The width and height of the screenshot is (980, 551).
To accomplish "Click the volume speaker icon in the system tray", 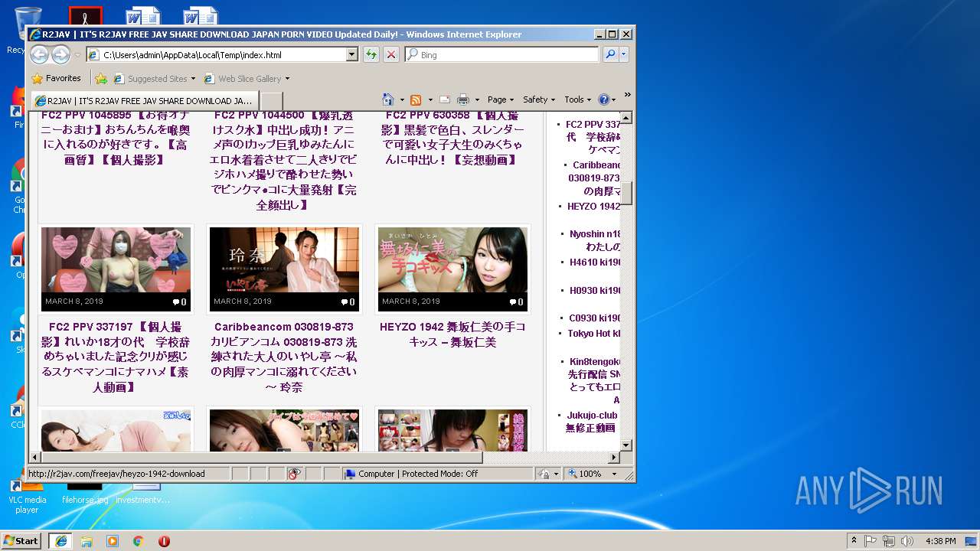I will click(906, 541).
